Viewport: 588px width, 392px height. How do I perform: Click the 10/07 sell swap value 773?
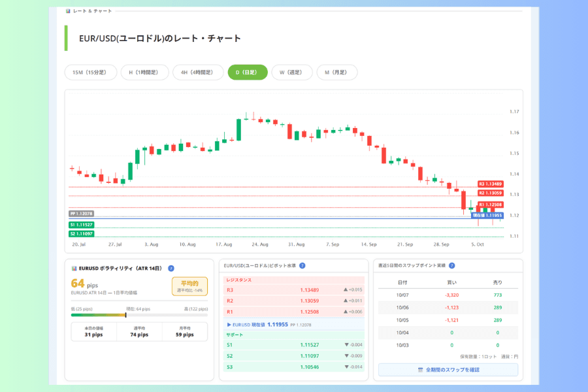click(498, 295)
